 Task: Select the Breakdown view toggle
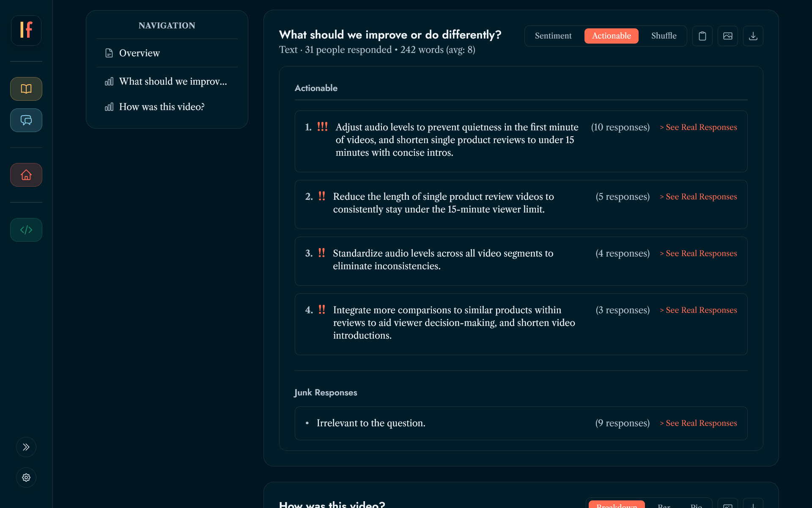pos(617,505)
